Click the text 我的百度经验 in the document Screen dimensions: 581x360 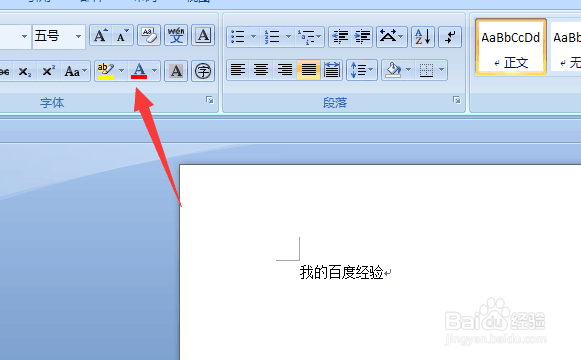pyautogui.click(x=341, y=273)
